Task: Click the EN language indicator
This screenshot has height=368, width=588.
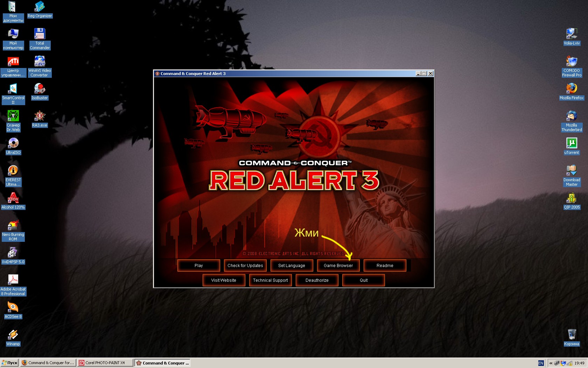Action: point(541,363)
